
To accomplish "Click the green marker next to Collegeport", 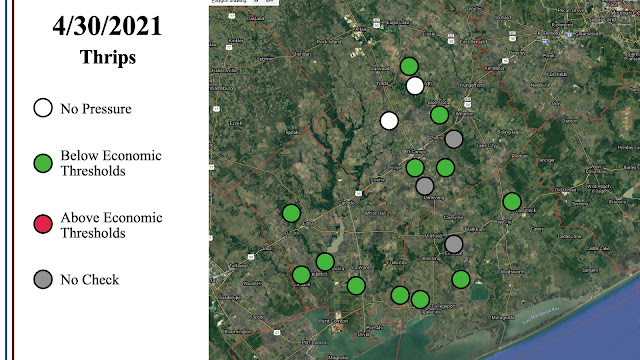I will [420, 300].
